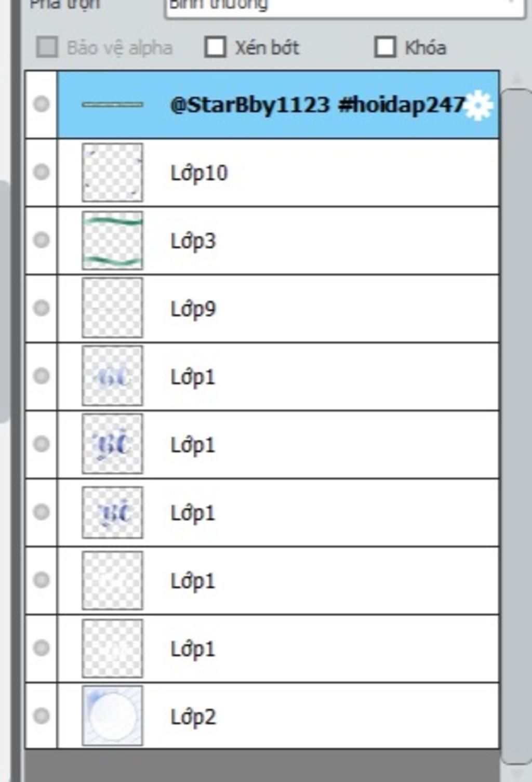Click the @StarBby1123 layer thumbnail with horizontal line

pyautogui.click(x=112, y=104)
